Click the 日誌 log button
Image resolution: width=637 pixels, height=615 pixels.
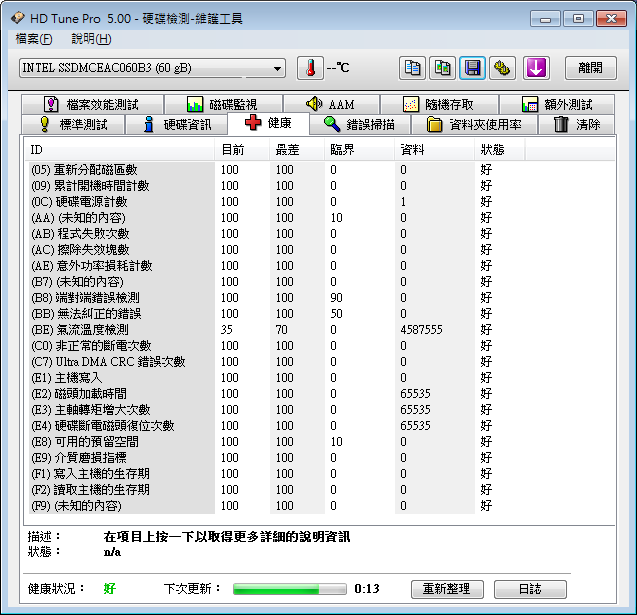(x=529, y=589)
